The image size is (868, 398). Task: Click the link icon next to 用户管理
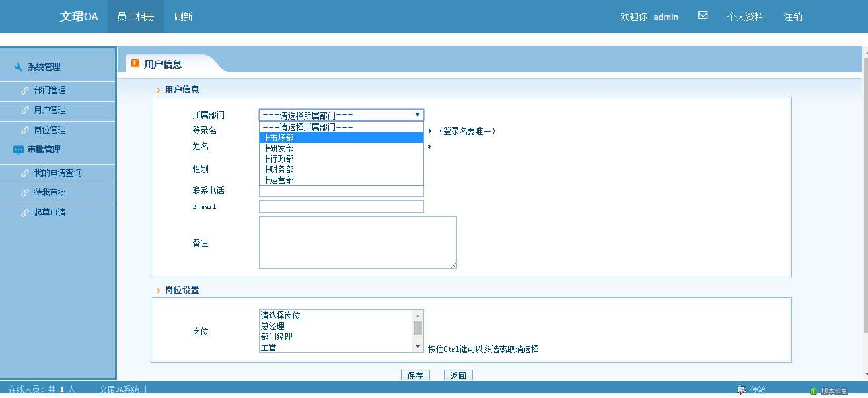point(25,110)
